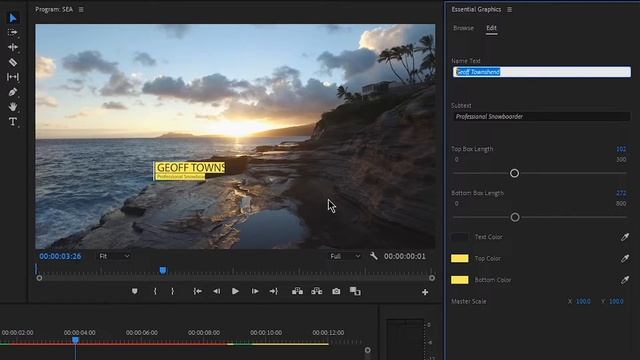
Task: Pick Top Color with the eyedropper
Action: tap(625, 258)
